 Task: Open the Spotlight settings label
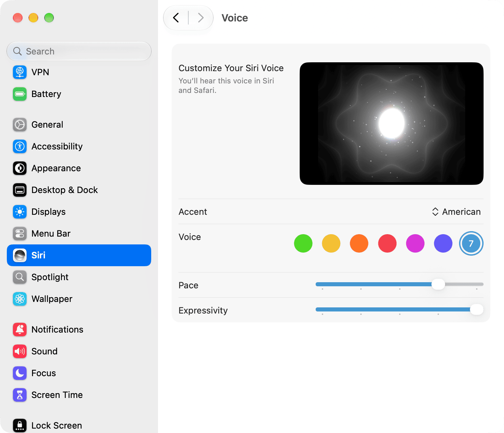pyautogui.click(x=50, y=277)
